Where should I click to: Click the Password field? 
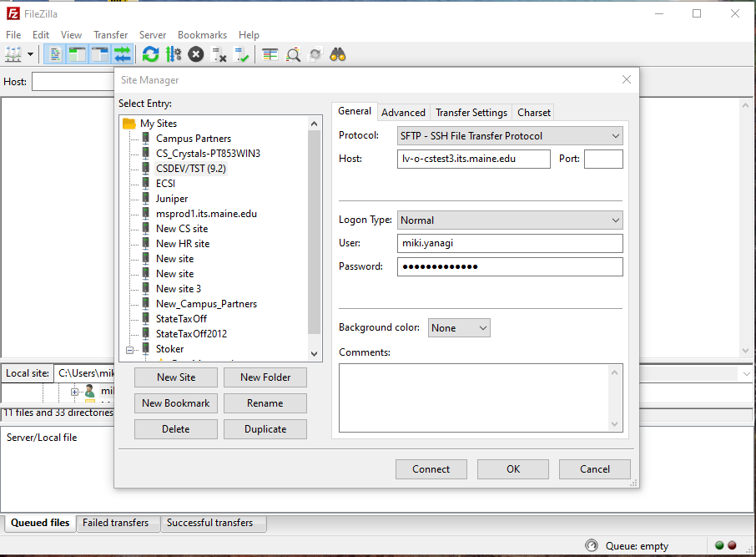[510, 267]
